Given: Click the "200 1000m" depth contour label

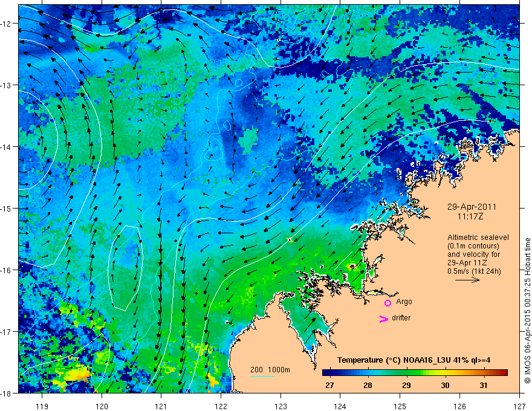Looking at the screenshot, I should pyautogui.click(x=270, y=370).
